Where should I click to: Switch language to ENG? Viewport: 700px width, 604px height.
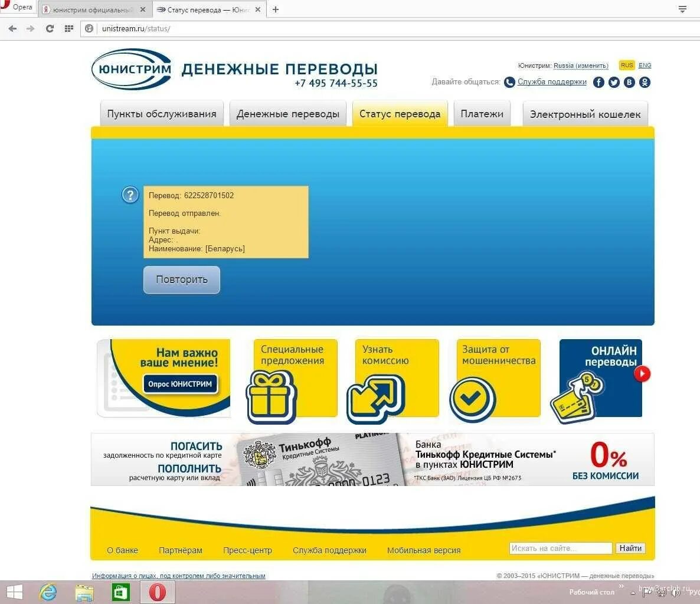tap(645, 65)
